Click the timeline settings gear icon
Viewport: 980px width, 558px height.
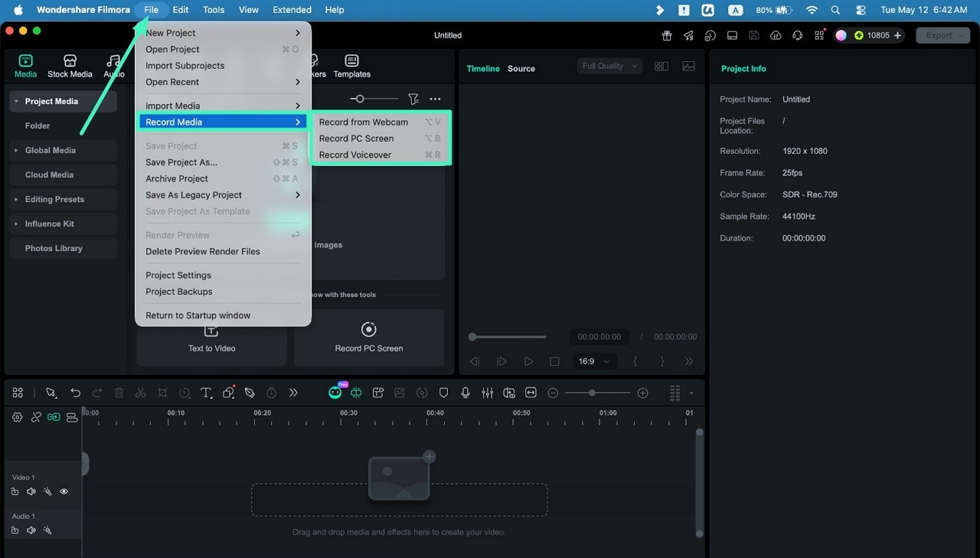coord(17,417)
